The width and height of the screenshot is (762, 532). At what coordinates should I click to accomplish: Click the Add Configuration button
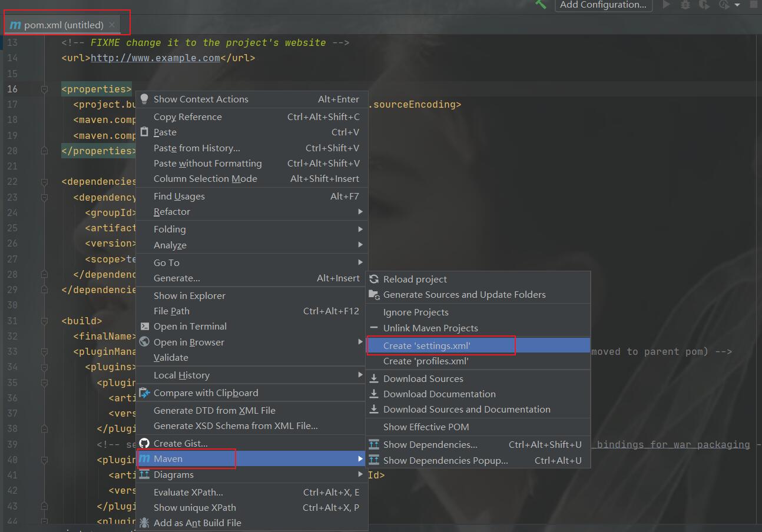(603, 5)
